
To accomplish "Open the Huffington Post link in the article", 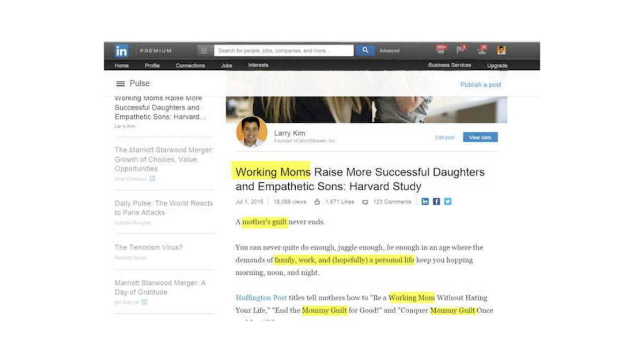I will pos(261,298).
